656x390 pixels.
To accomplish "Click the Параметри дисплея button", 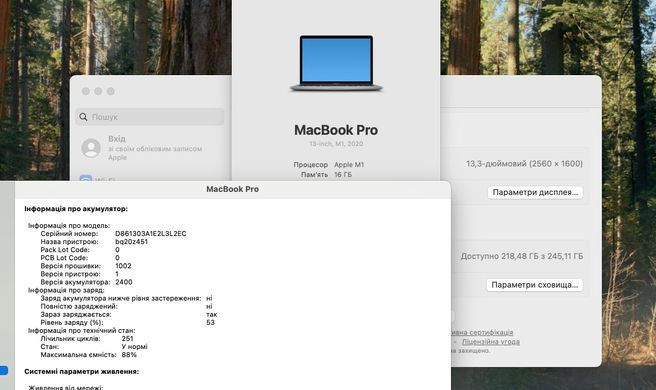I will [x=535, y=192].
